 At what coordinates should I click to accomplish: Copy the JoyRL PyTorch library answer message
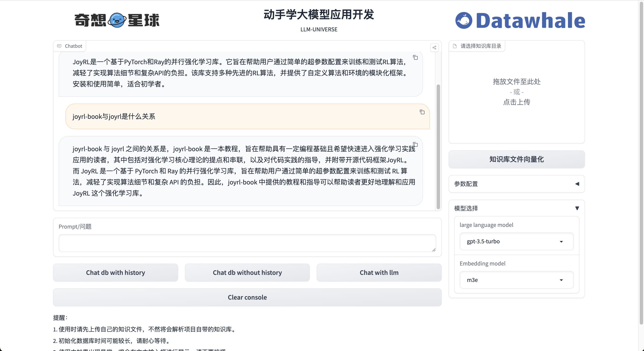[x=415, y=58]
